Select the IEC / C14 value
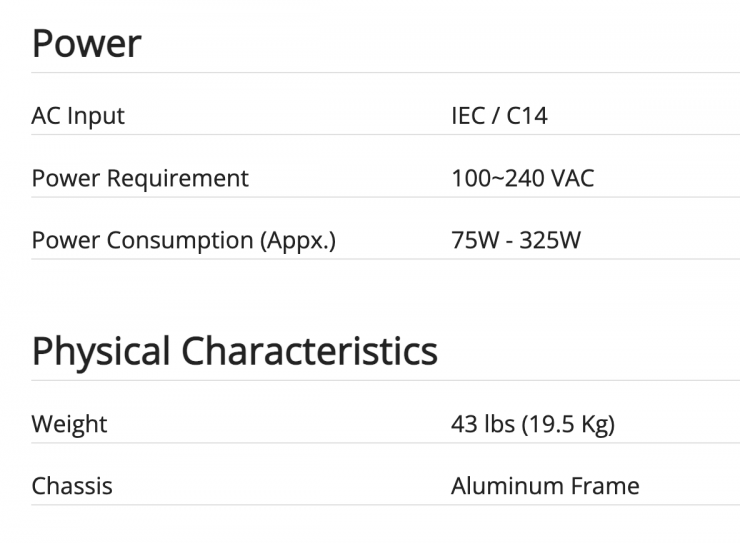 tap(499, 116)
